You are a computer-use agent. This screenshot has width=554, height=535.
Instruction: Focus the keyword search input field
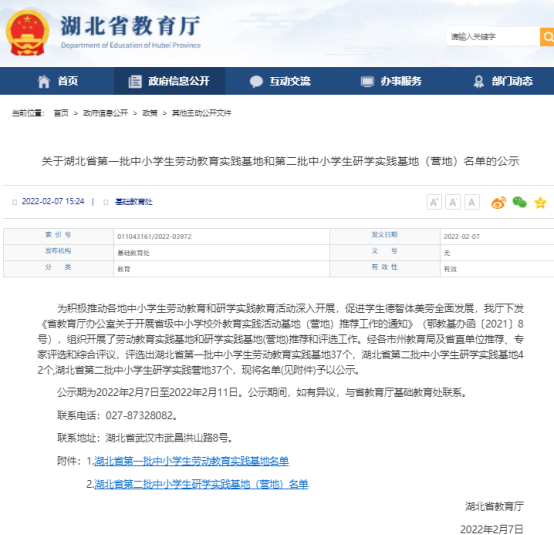pyautogui.click(x=493, y=37)
